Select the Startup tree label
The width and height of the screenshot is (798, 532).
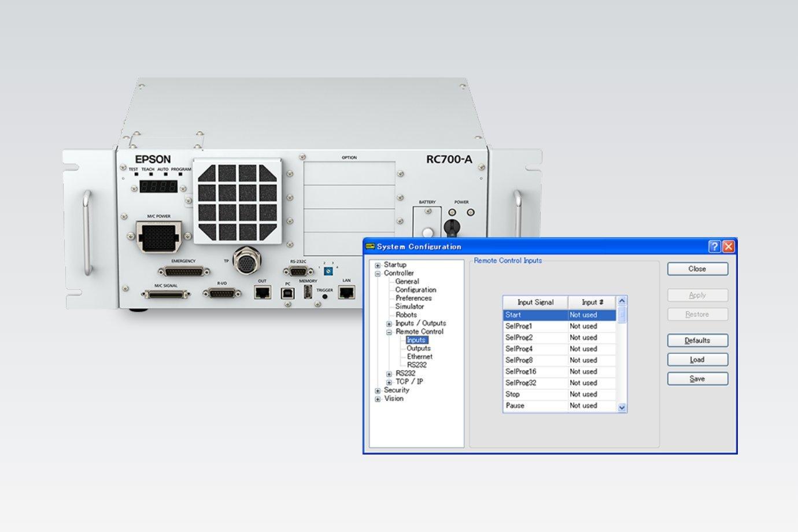click(395, 265)
